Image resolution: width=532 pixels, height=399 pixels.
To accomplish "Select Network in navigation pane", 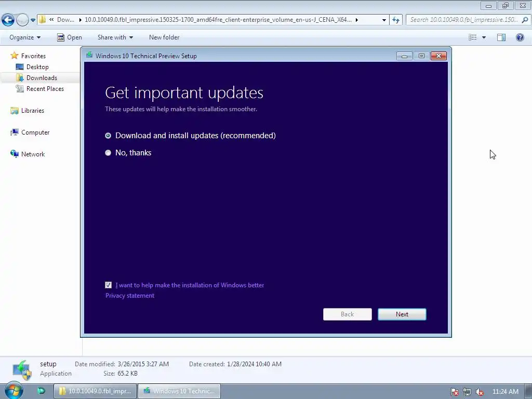I will 33,154.
